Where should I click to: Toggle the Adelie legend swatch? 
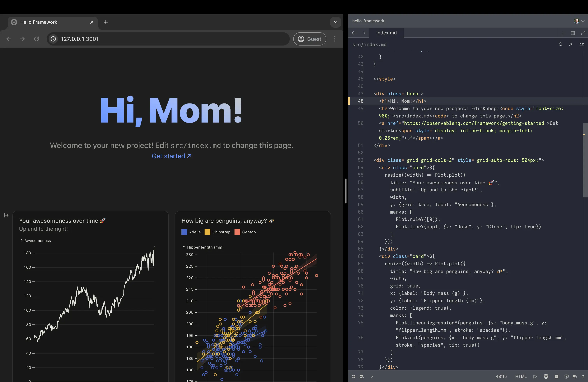click(184, 232)
